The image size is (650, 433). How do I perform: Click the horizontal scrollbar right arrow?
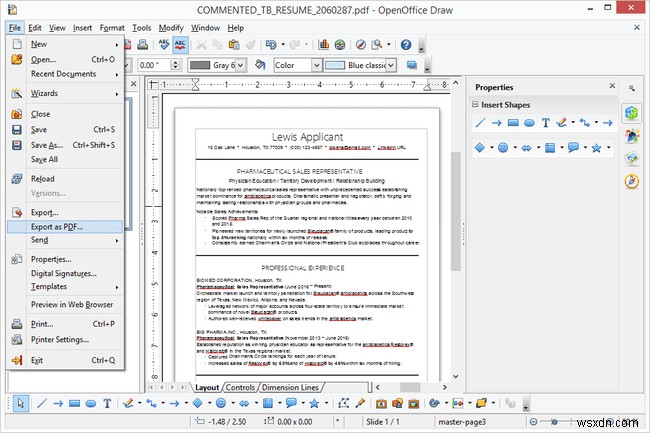[x=445, y=387]
